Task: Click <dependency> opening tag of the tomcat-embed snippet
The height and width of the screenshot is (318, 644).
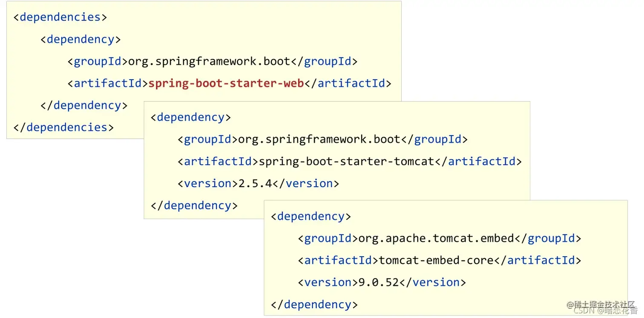Action: tap(311, 216)
